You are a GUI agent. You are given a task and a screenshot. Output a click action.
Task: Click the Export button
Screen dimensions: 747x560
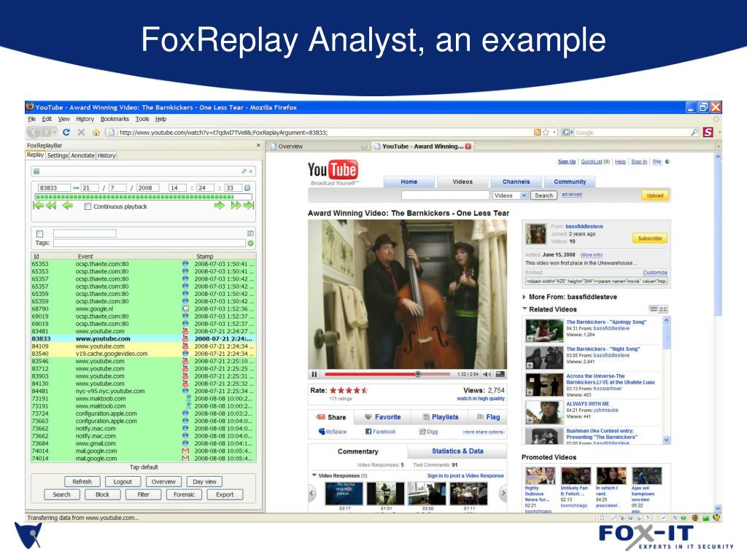(x=225, y=495)
